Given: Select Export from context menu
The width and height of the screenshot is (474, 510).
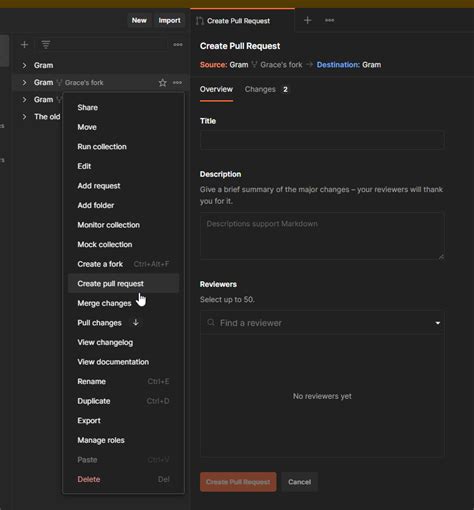Looking at the screenshot, I should tap(123, 421).
